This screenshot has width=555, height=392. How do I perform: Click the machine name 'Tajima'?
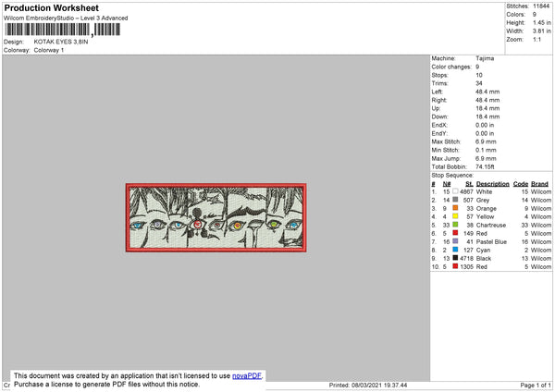pos(485,58)
